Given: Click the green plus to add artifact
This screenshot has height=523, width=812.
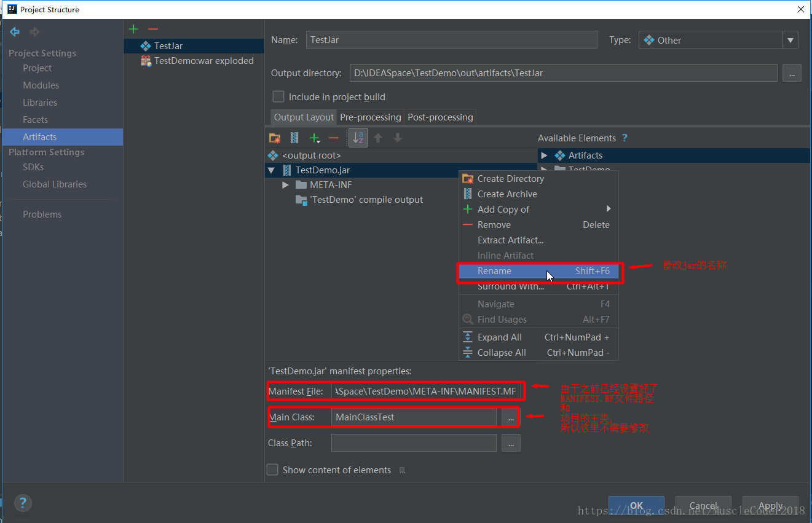Looking at the screenshot, I should (133, 29).
